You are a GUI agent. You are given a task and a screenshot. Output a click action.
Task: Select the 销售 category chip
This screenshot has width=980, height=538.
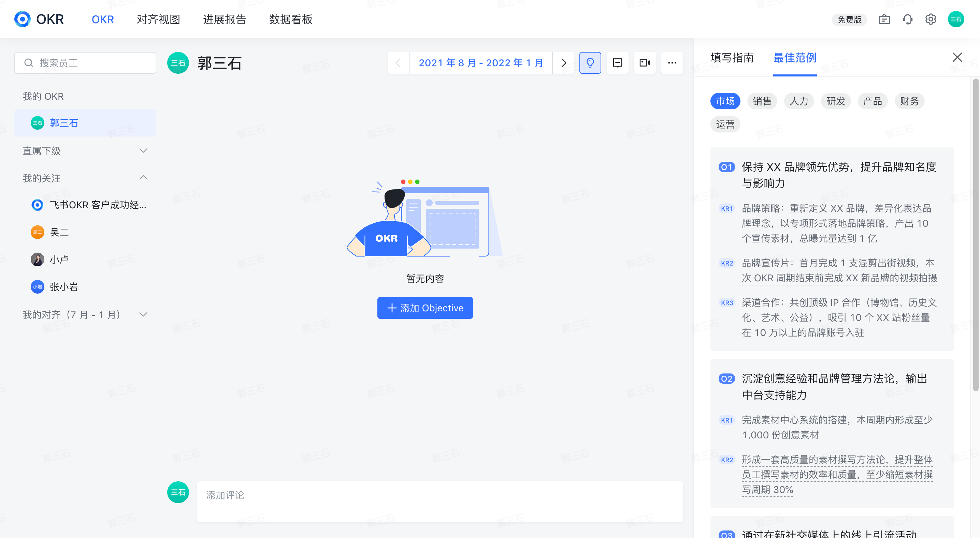click(762, 101)
